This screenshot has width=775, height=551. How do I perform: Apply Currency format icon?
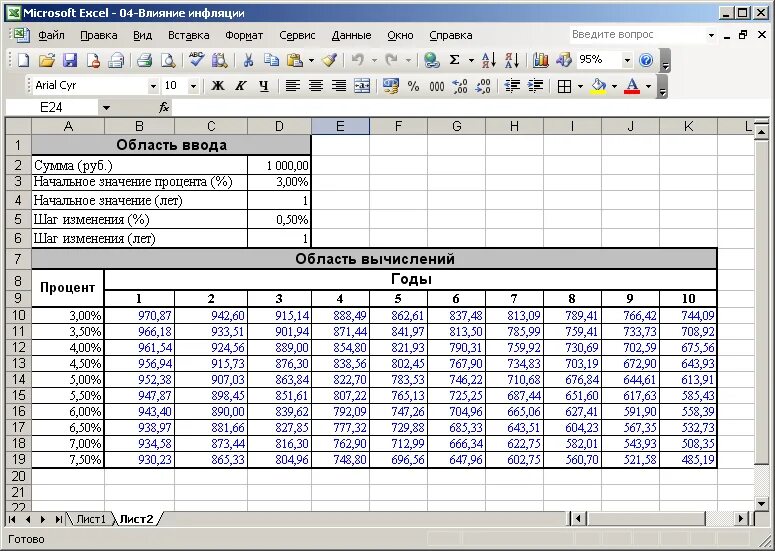pyautogui.click(x=390, y=86)
